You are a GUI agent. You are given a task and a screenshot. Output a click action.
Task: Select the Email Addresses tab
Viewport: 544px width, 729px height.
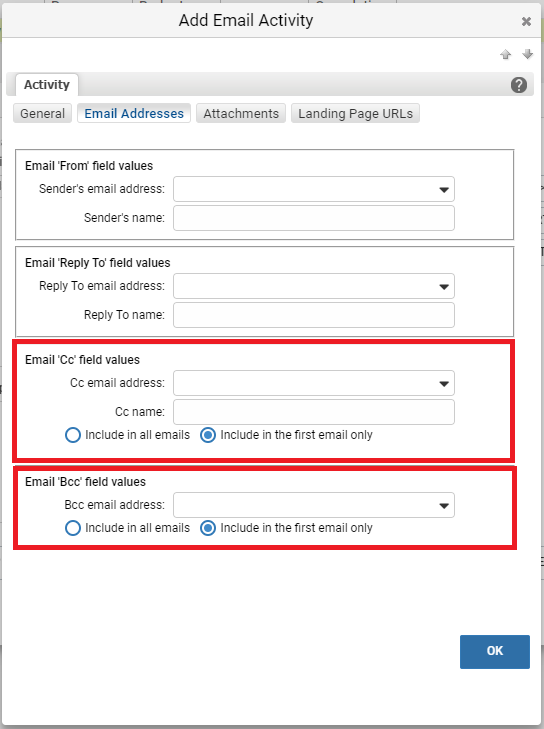(134, 113)
